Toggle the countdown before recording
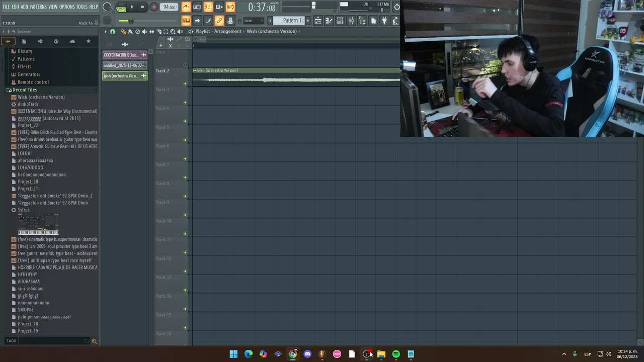This screenshot has width=644, height=362. pyautogui.click(x=208, y=7)
